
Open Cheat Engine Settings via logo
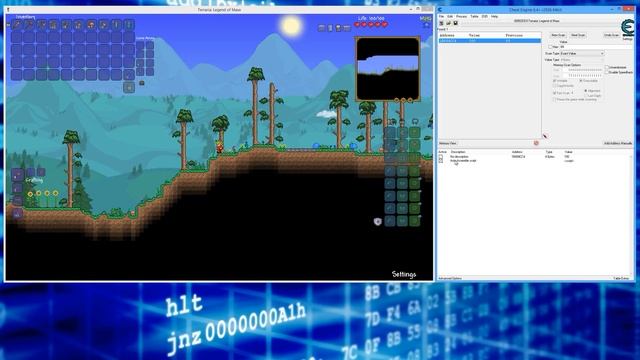(x=627, y=29)
